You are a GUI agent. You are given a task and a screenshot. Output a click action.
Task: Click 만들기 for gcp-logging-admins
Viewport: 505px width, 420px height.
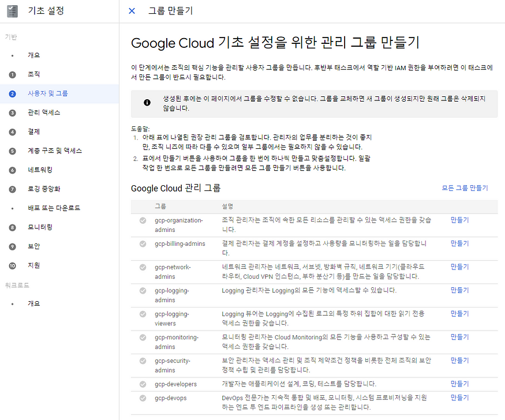click(x=459, y=290)
